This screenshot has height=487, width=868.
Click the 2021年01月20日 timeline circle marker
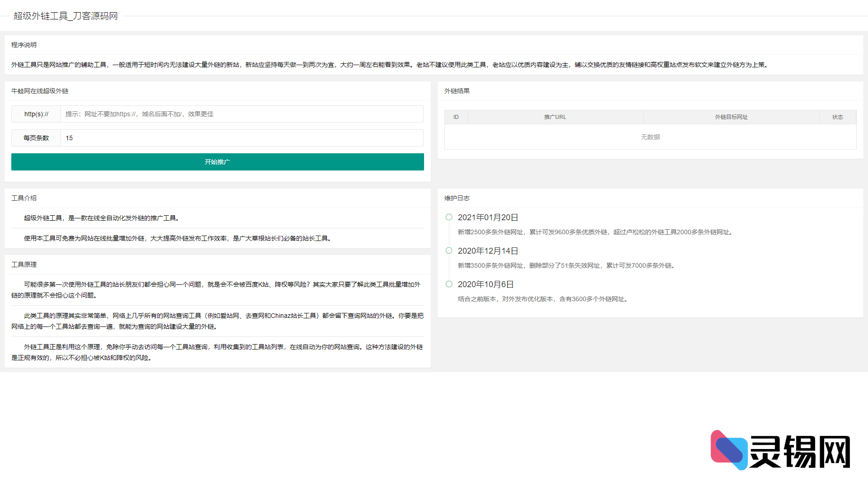[449, 217]
